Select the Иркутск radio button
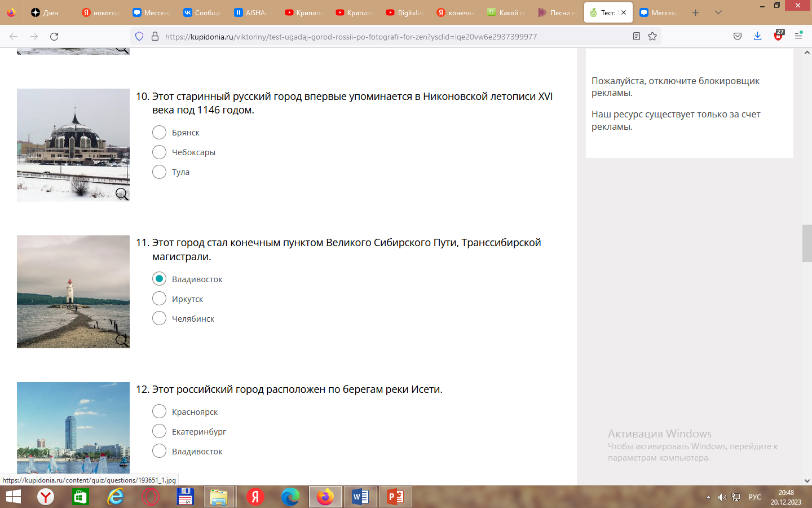 160,299
